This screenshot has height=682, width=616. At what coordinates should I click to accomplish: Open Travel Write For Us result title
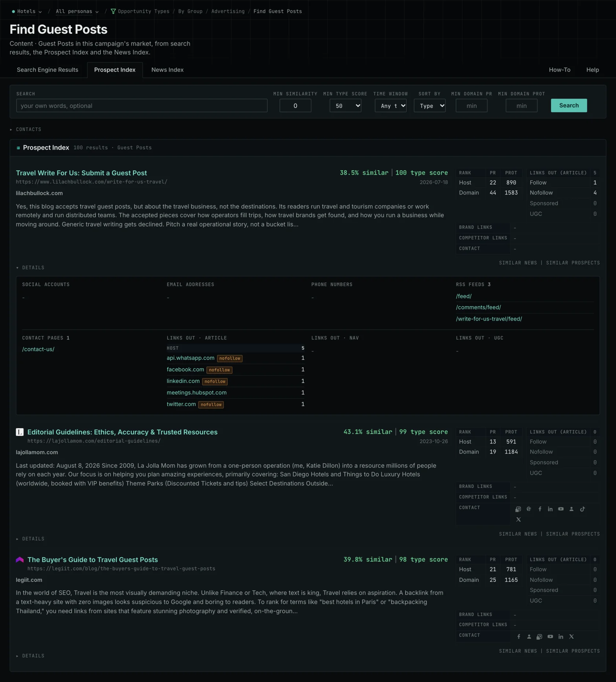click(81, 173)
